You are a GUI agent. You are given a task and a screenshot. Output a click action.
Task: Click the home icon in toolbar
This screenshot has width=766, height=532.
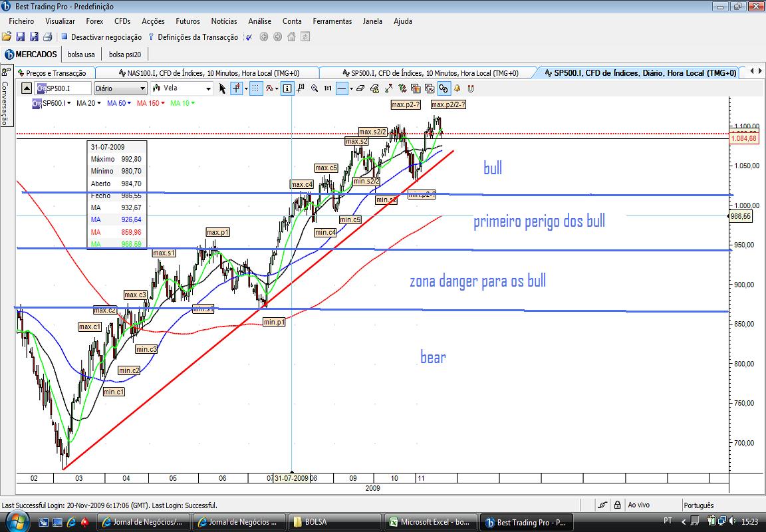(x=291, y=37)
